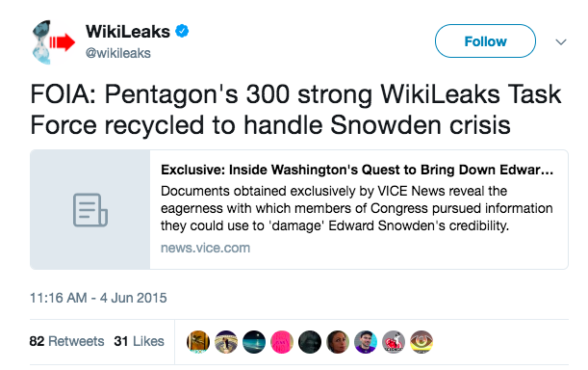Open the Exclusive: Inside Washington's Quest headline

click(x=357, y=170)
